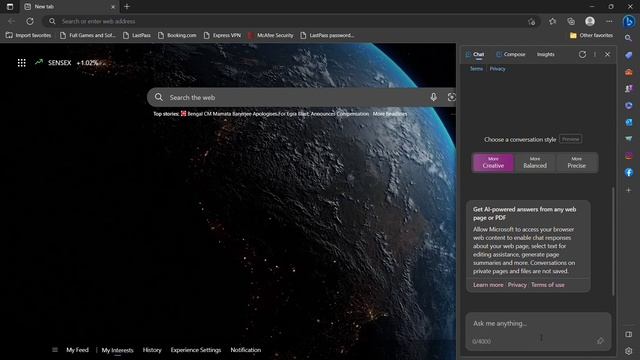Open Full Games and Sof... bookmark
This screenshot has width=640, height=360.
click(88, 36)
